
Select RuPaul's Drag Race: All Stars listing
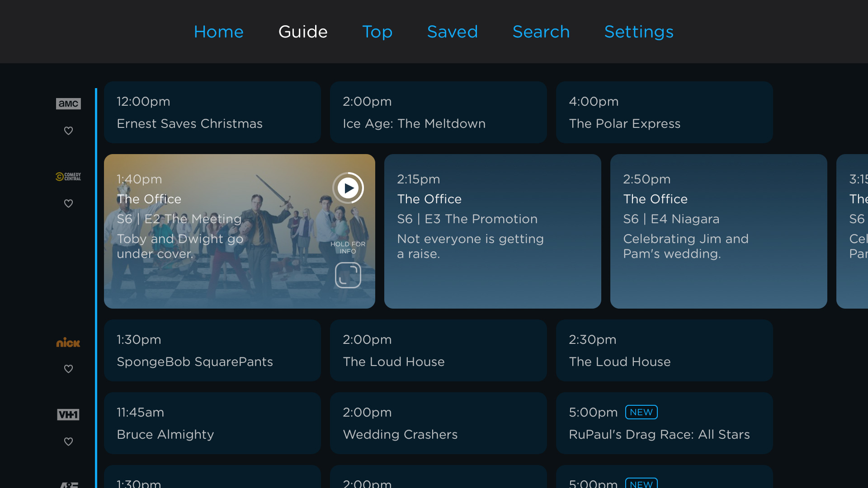click(665, 423)
